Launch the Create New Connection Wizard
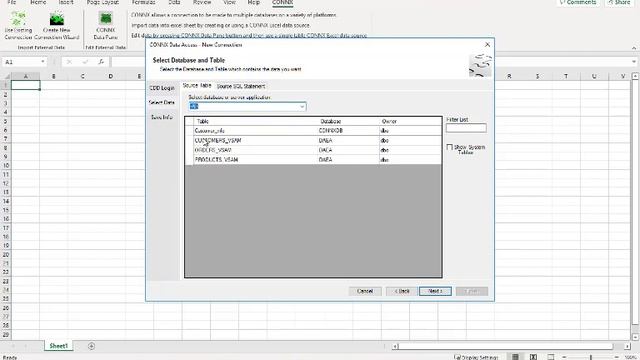 (57, 26)
